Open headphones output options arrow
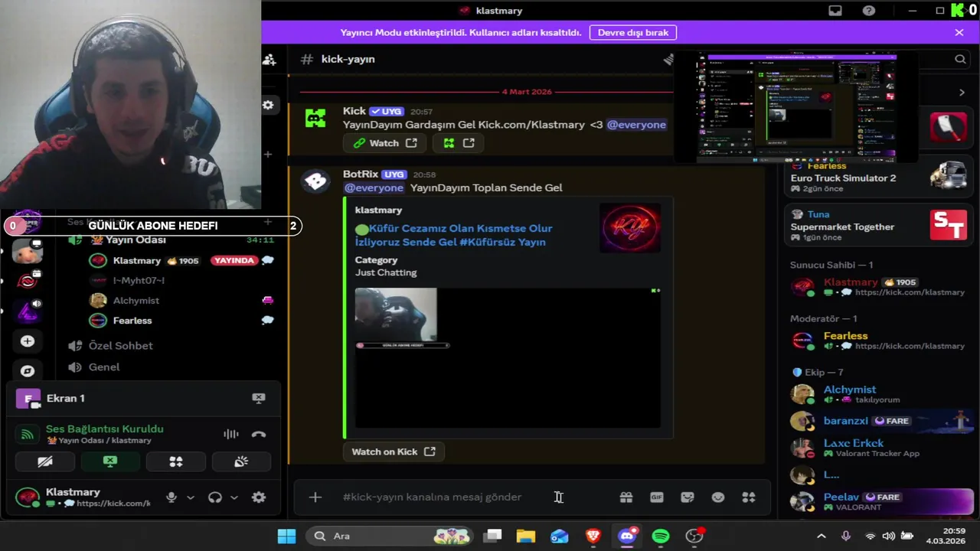This screenshot has width=980, height=551. click(x=234, y=497)
